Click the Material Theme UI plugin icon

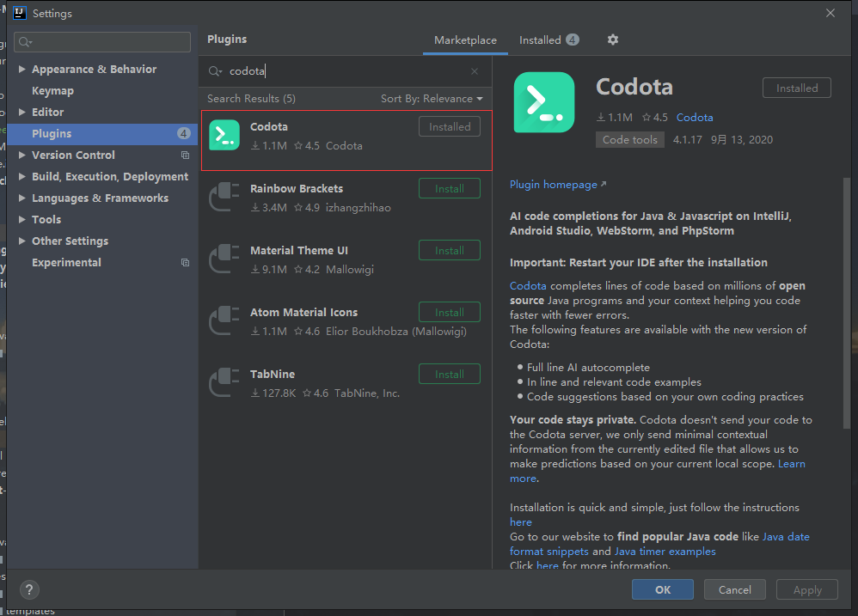[x=224, y=259]
